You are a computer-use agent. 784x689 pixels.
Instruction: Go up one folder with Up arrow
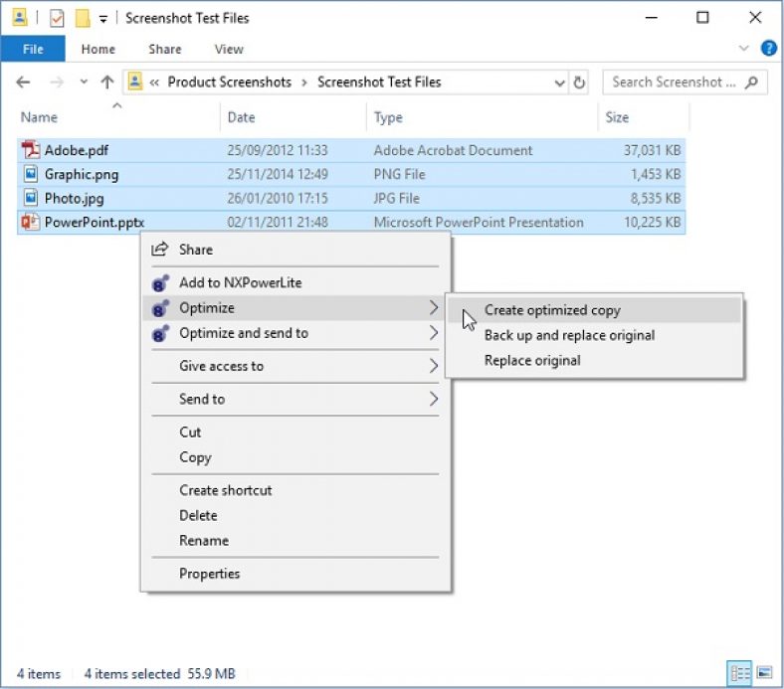pyautogui.click(x=106, y=83)
